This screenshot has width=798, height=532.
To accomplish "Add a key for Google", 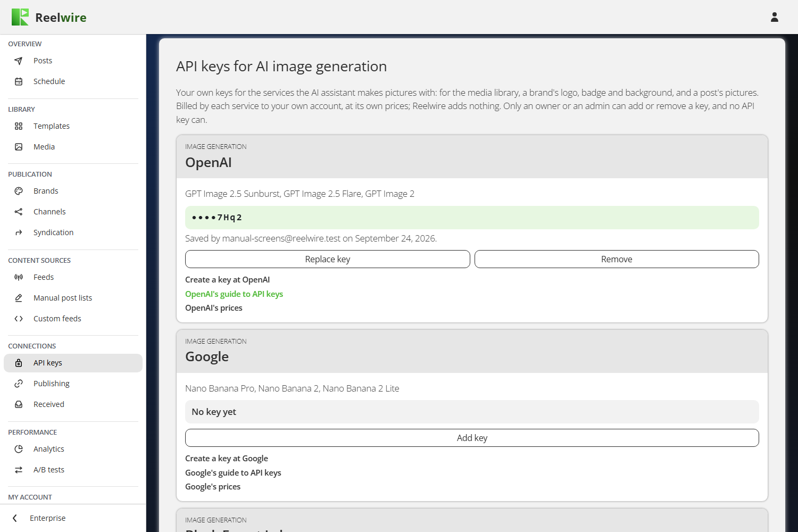I will (x=472, y=438).
